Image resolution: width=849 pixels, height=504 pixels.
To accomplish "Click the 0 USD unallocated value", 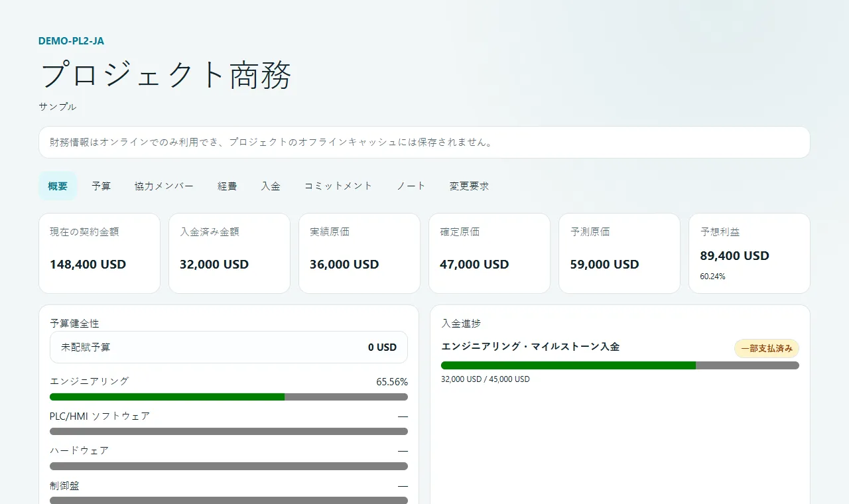I will click(383, 347).
